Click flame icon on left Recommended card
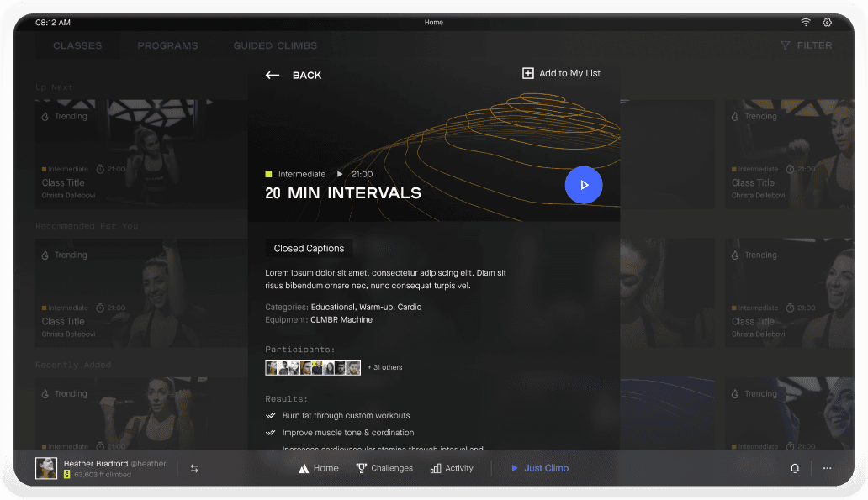This screenshot has width=868, height=500. coord(45,255)
